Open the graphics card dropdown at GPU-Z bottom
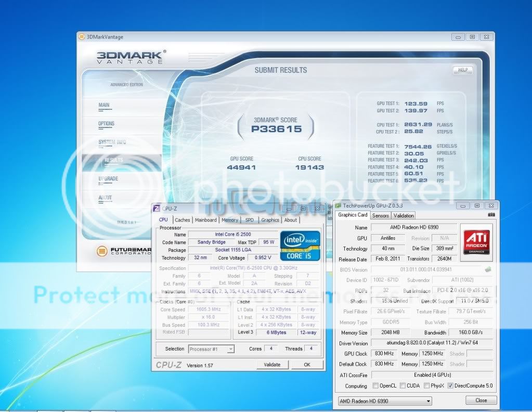 tap(385, 401)
